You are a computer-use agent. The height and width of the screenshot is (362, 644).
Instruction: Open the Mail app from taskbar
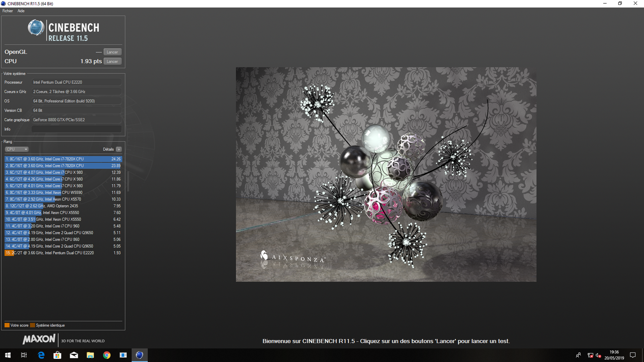74,355
